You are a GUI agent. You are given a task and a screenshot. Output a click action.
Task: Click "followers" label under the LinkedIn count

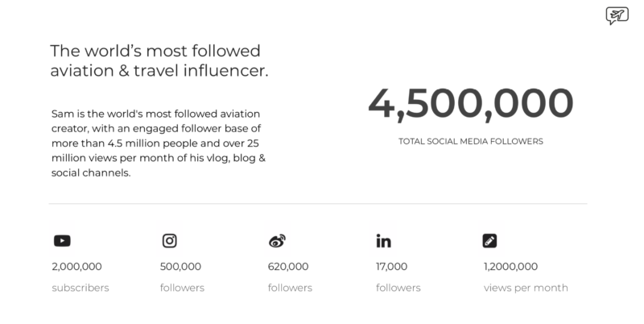398,288
